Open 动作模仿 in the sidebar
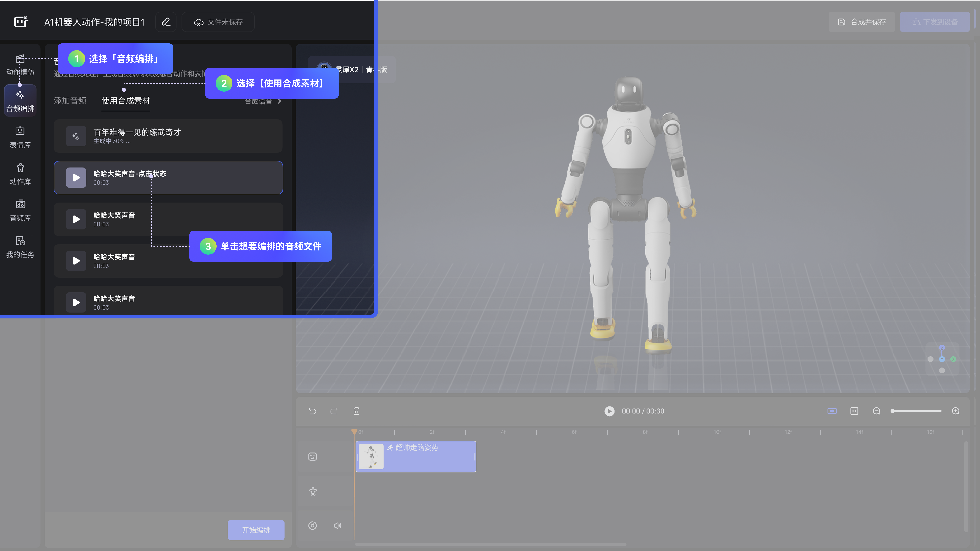This screenshot has width=980, height=551. click(20, 65)
